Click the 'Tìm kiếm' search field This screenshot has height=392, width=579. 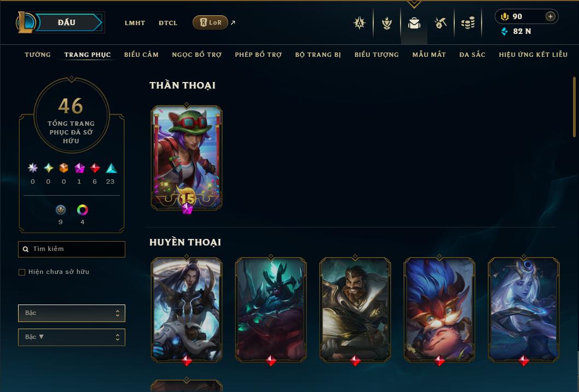pyautogui.click(x=72, y=249)
